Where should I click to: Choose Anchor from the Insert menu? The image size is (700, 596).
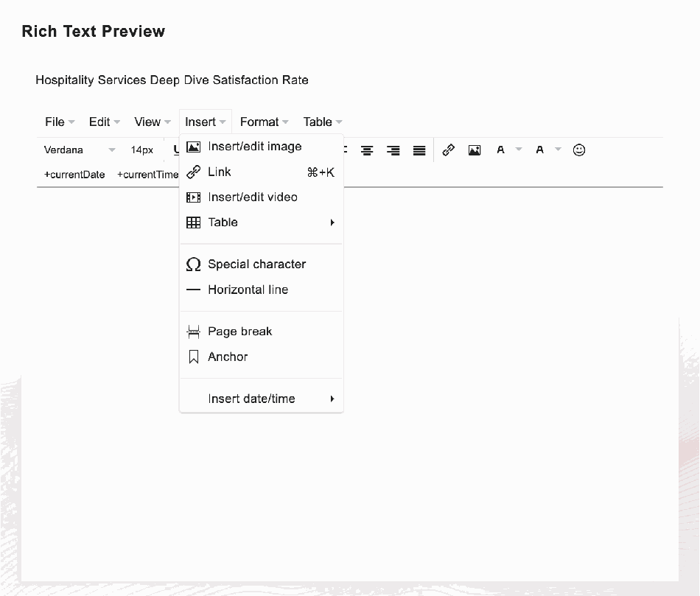tap(261, 357)
